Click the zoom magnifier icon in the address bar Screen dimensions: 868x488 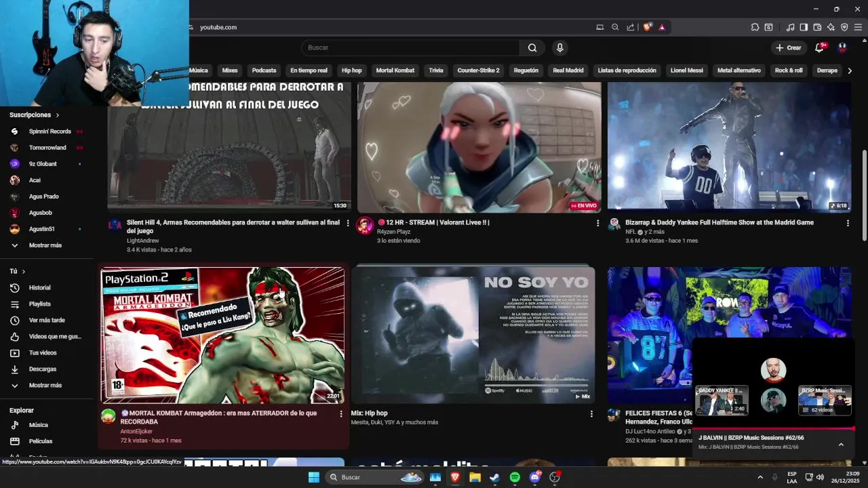(615, 27)
